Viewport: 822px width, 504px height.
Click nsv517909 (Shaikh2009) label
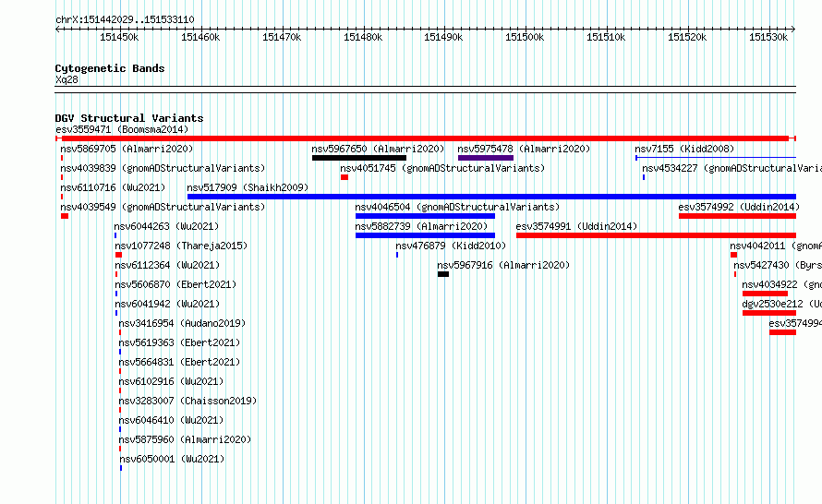pos(248,187)
